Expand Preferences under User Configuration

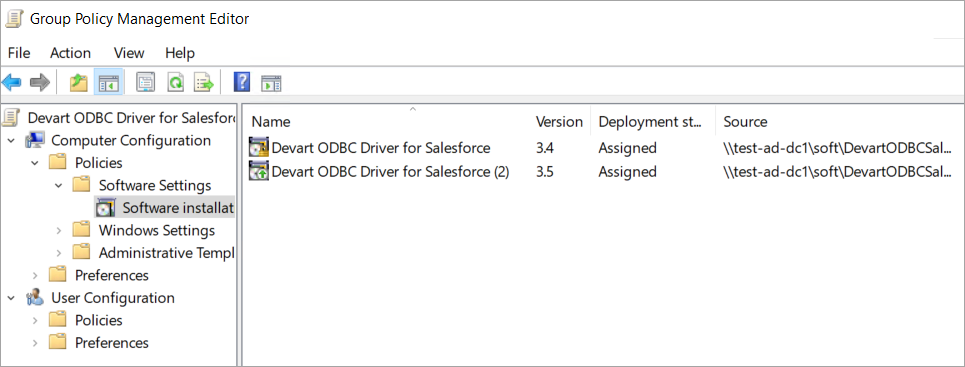(x=35, y=343)
